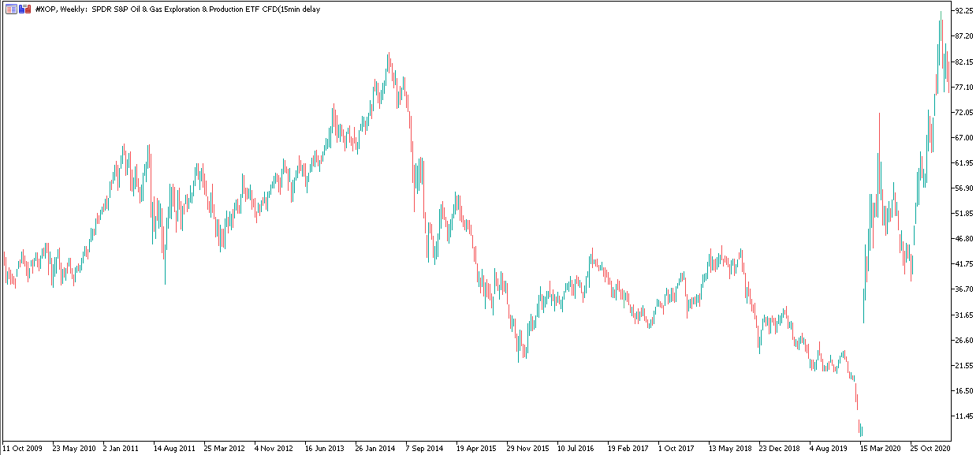The height and width of the screenshot is (455, 980).
Task: Click the 7 Sep 2014 date label
Action: [x=426, y=448]
